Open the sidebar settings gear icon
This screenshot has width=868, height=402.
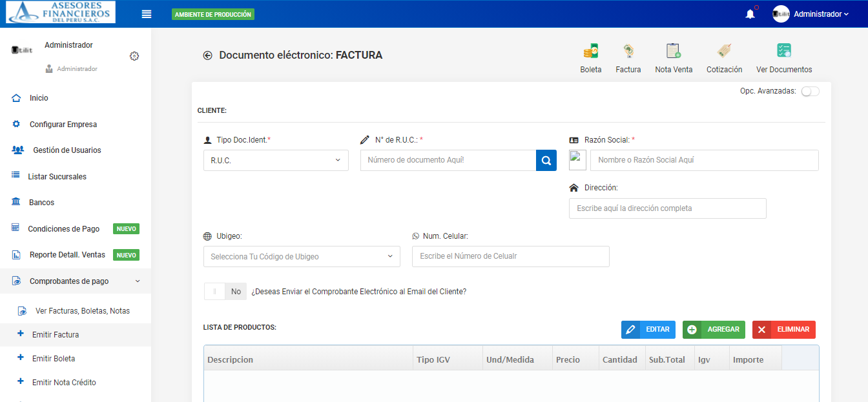tap(134, 56)
